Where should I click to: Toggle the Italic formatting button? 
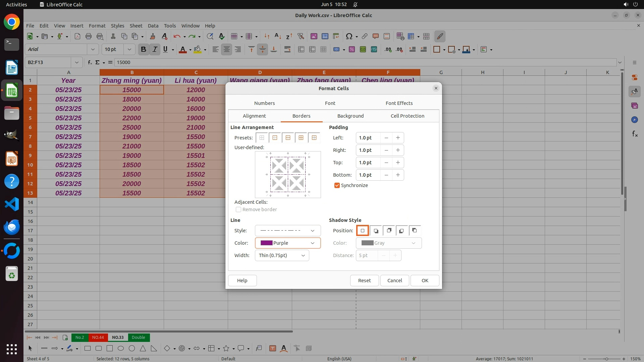(x=155, y=49)
